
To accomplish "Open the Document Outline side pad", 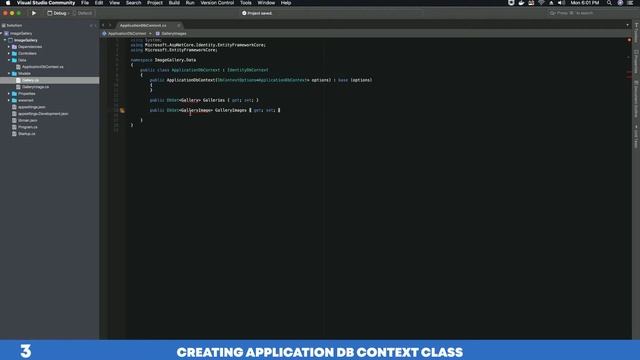I will [636, 100].
